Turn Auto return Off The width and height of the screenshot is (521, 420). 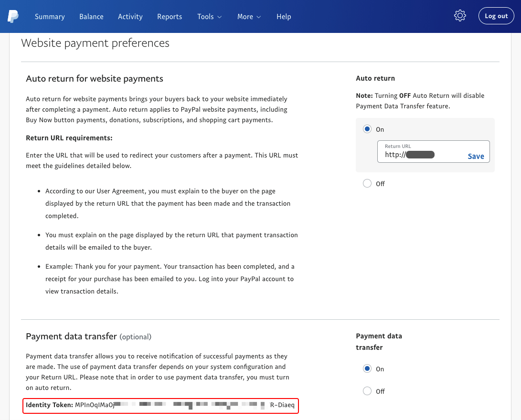click(367, 183)
